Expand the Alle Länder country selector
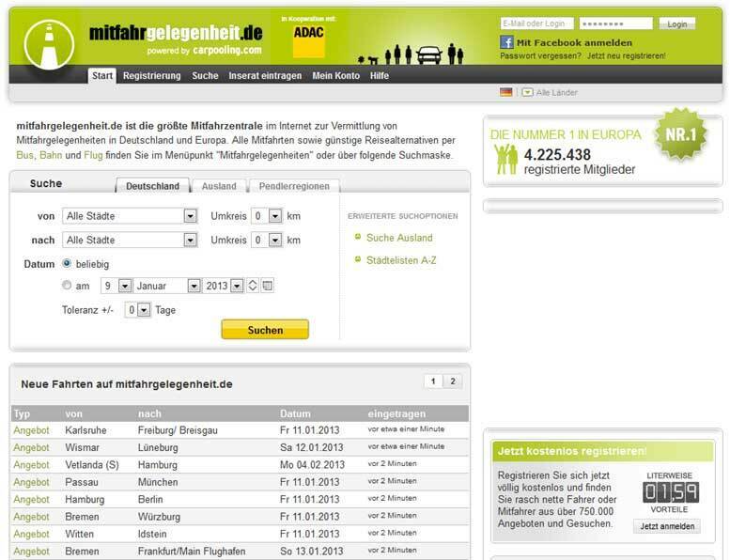 tap(528, 92)
